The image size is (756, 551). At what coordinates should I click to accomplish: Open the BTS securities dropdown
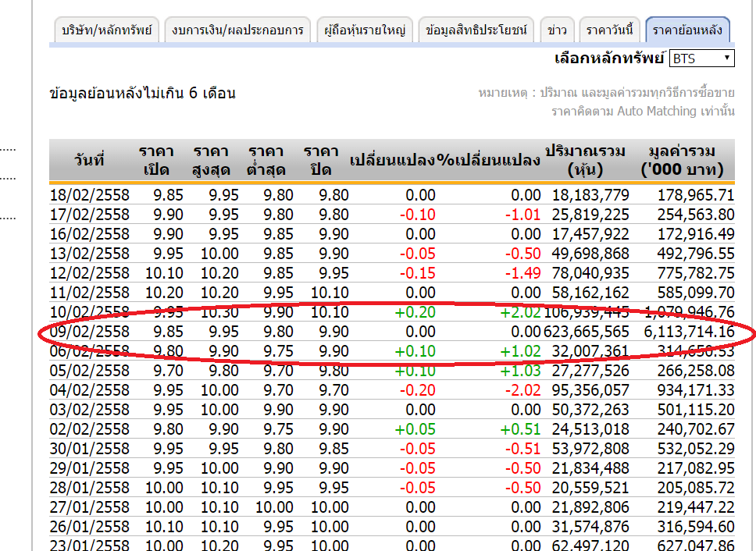click(702, 59)
